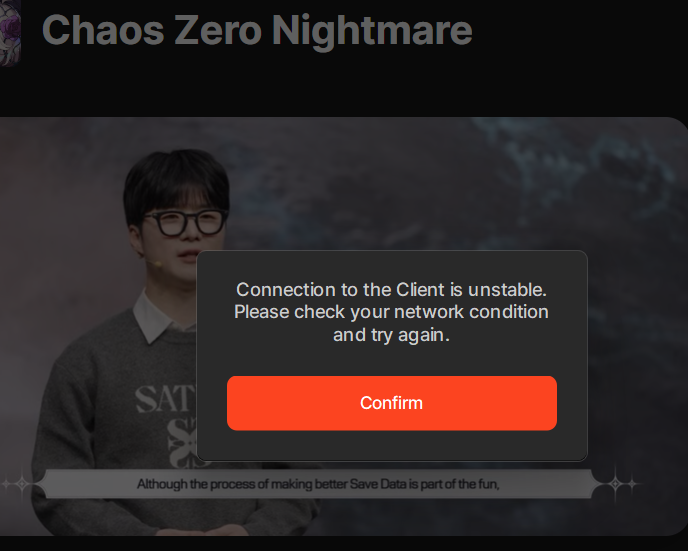Click the word 'Chaos' in the heading
The width and height of the screenshot is (688, 551).
(x=103, y=30)
